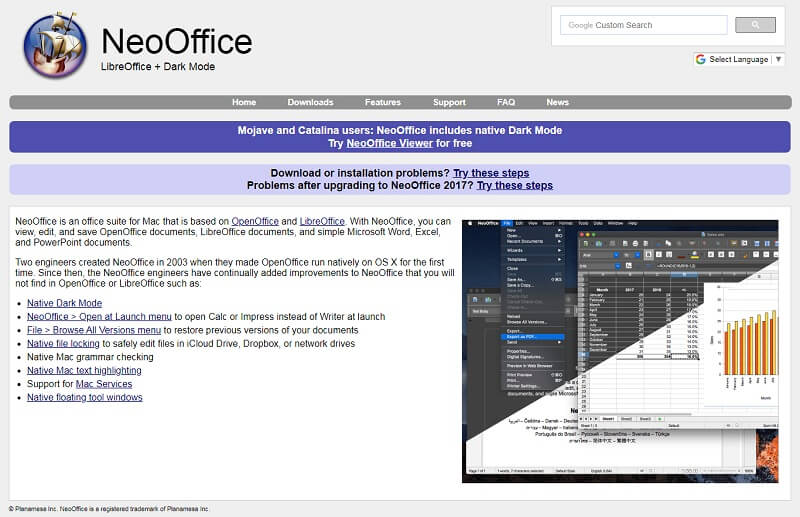The image size is (800, 517).
Task: Follow the NeoOffice Viewer link
Action: point(389,143)
